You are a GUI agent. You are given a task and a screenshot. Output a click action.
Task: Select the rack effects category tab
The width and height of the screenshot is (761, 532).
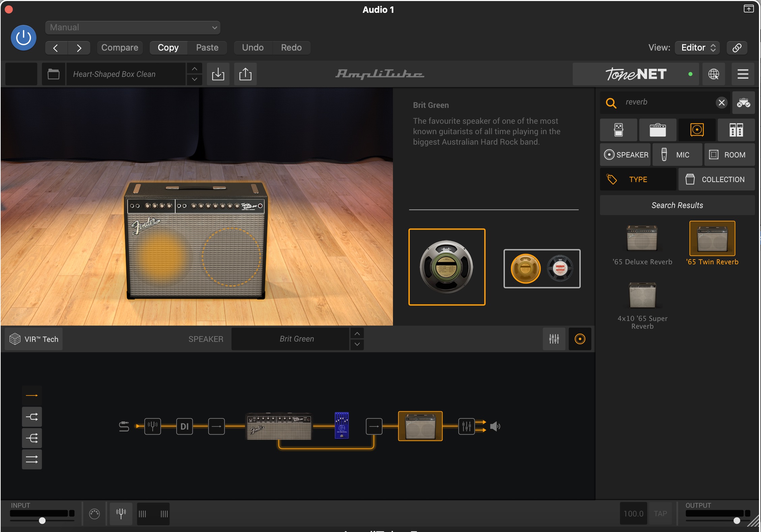click(736, 130)
